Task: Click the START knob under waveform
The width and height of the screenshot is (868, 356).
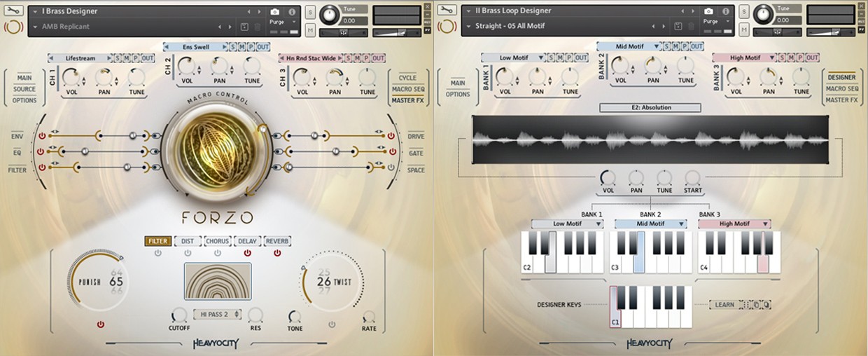Action: tap(692, 177)
